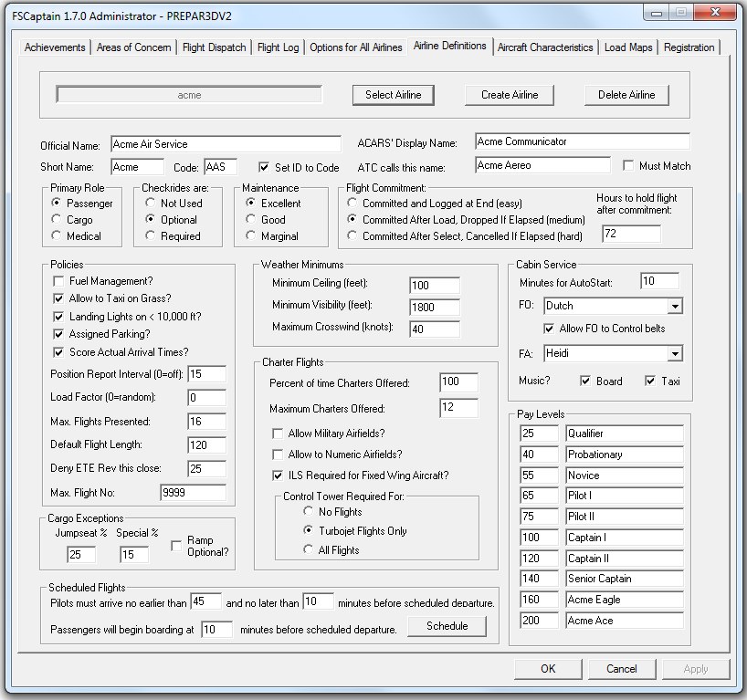Click the Default Flight Length field

pos(207,445)
